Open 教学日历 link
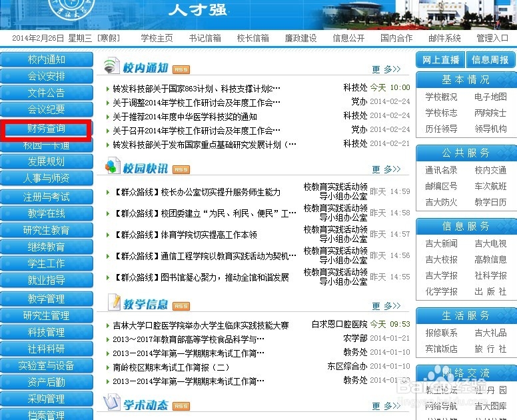This screenshot has height=420, width=517. click(x=490, y=202)
